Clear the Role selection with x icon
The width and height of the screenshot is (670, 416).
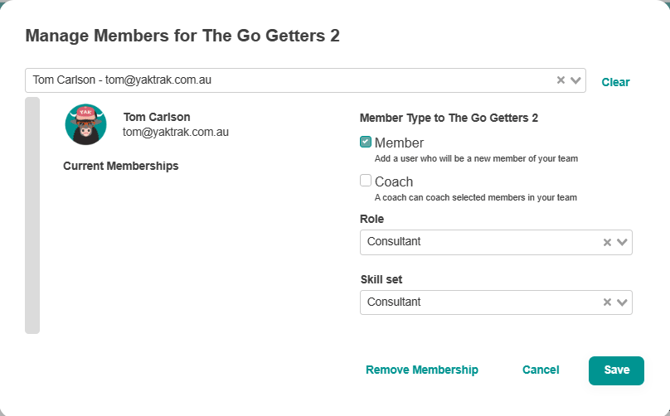pyautogui.click(x=607, y=242)
